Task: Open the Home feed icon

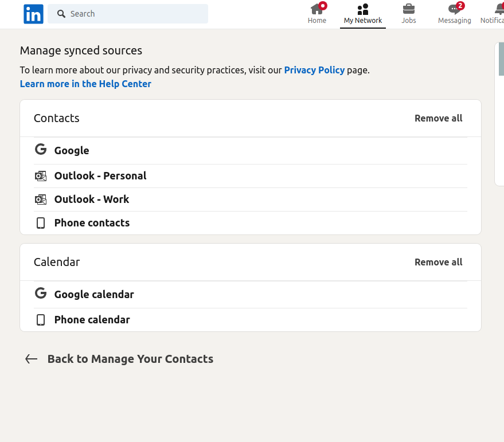Action: tap(317, 9)
